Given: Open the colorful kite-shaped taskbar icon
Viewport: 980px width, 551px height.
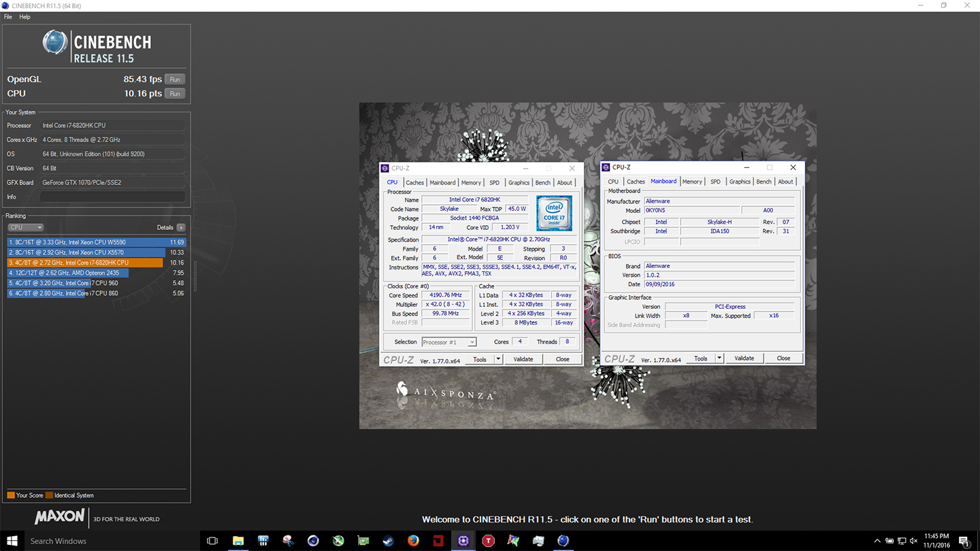Looking at the screenshot, I should coord(513,541).
